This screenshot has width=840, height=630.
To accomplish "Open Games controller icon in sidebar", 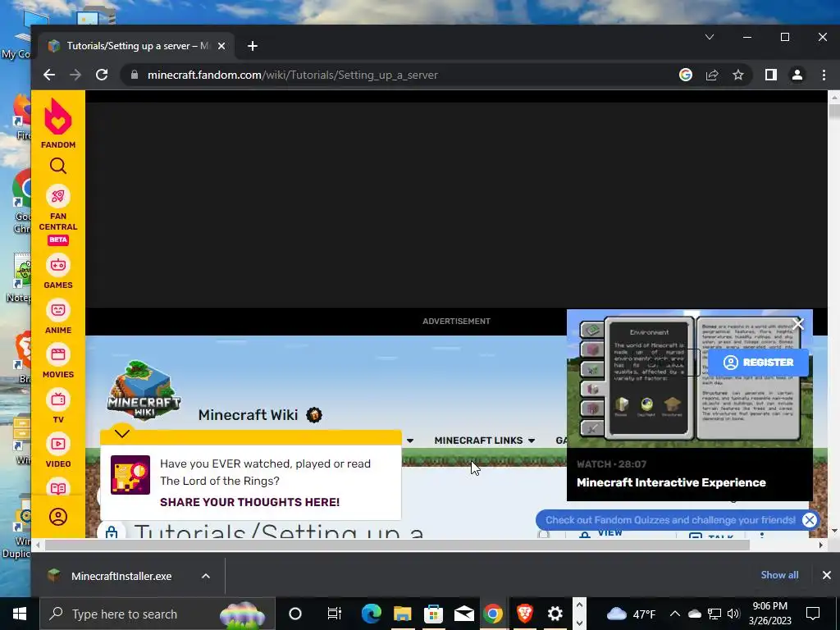I will click(x=58, y=265).
